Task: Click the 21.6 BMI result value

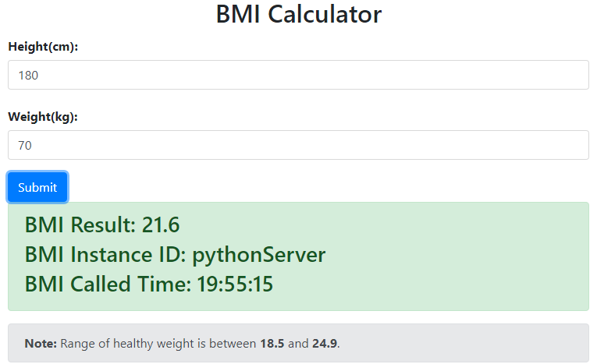Action: click(x=161, y=225)
